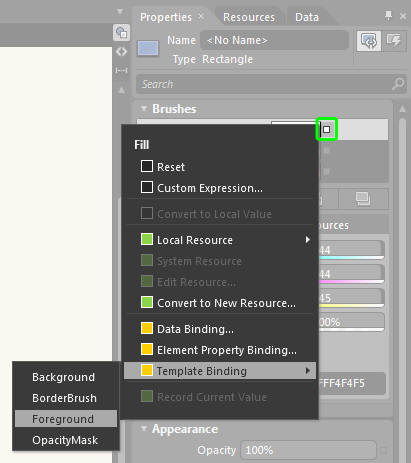Click the Properties view icon beside Name
This screenshot has width=411, height=463.
(369, 41)
